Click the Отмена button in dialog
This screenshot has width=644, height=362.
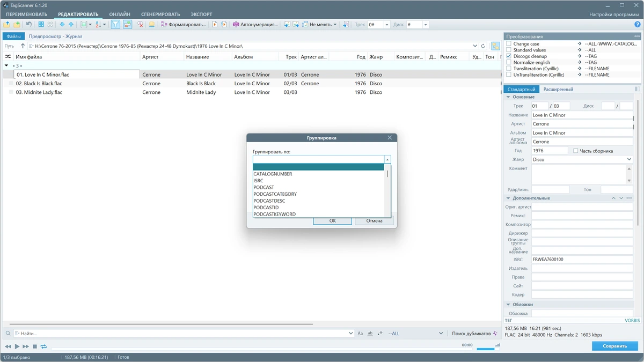tap(374, 221)
